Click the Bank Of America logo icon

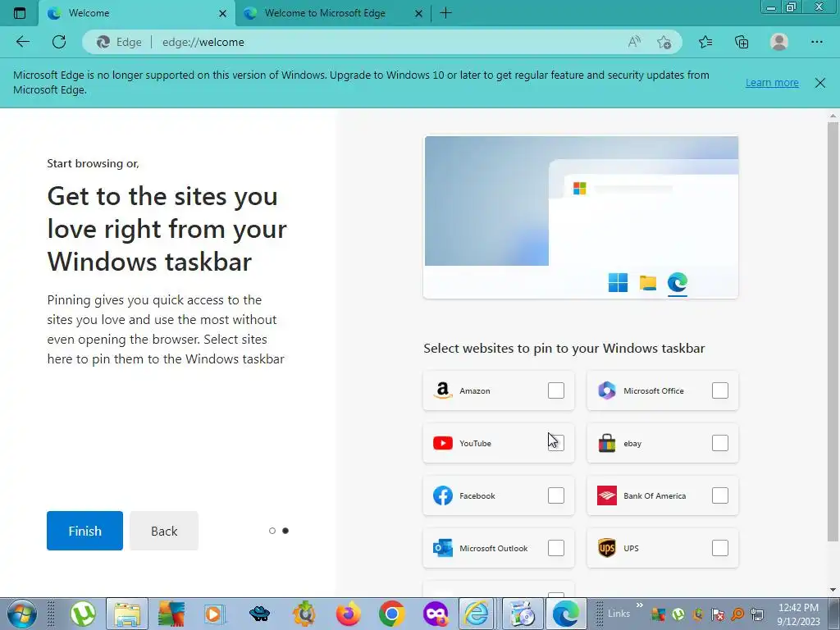point(607,495)
